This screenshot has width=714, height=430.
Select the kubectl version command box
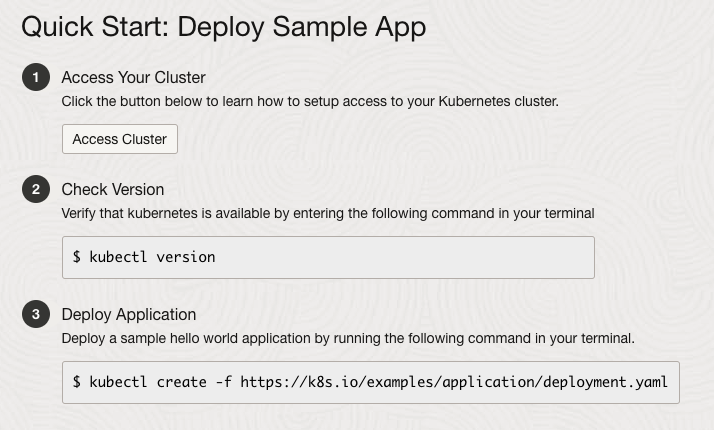coord(328,257)
